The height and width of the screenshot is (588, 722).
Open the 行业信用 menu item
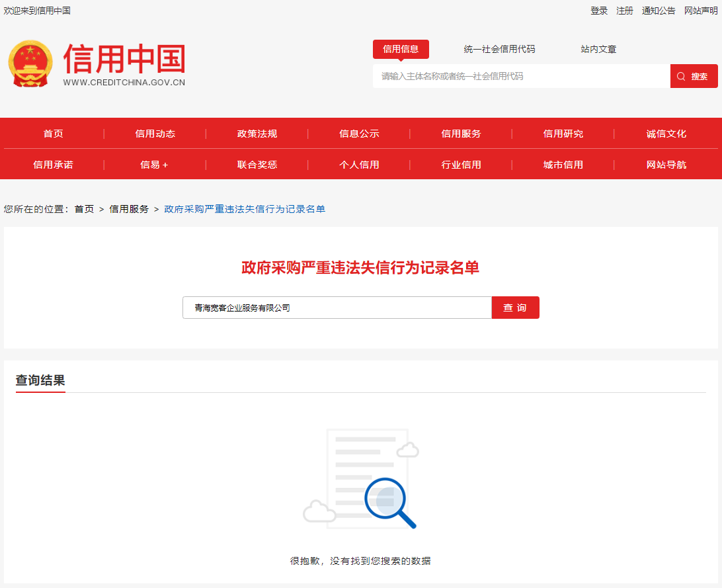[x=461, y=165]
